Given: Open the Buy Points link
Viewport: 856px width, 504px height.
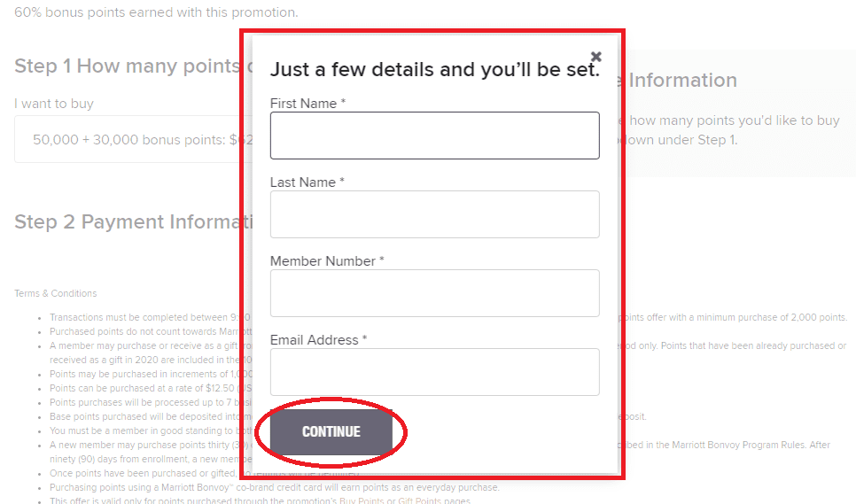Looking at the screenshot, I should 362,500.
